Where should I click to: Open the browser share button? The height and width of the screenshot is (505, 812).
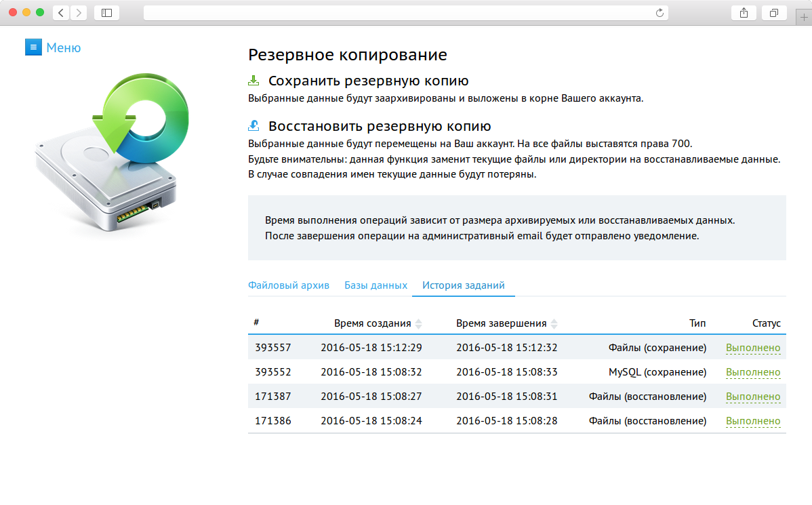pyautogui.click(x=744, y=13)
